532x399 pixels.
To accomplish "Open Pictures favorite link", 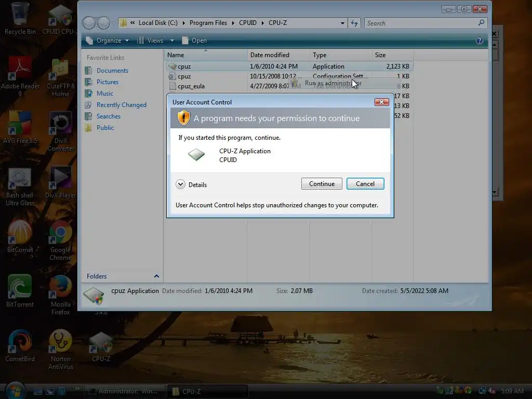I will 108,82.
